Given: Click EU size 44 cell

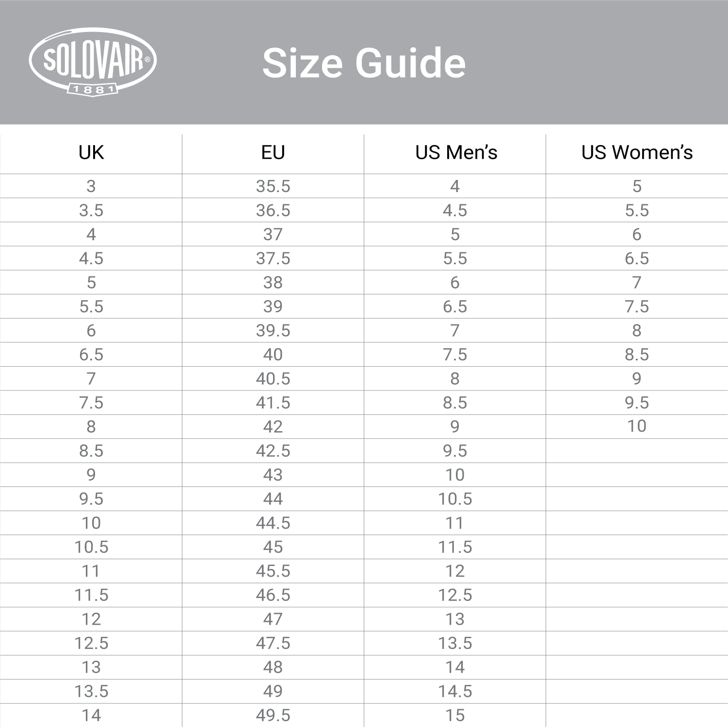Looking at the screenshot, I should click(273, 499).
